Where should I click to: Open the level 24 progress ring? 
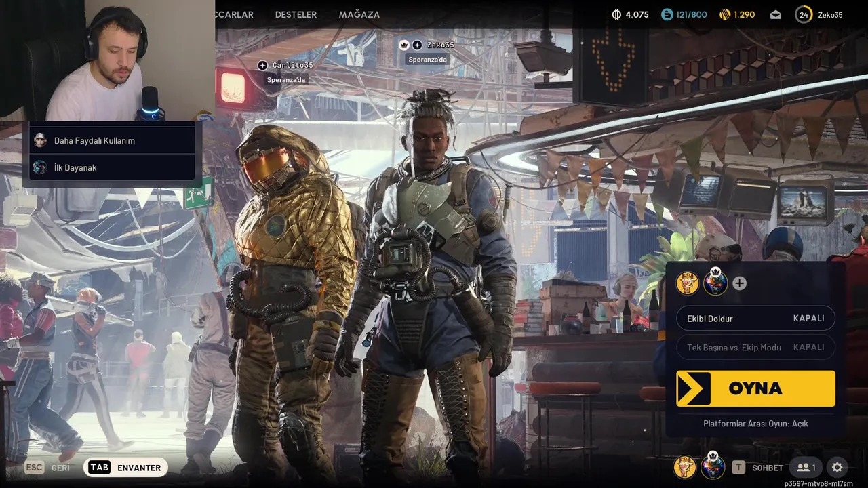click(x=804, y=14)
